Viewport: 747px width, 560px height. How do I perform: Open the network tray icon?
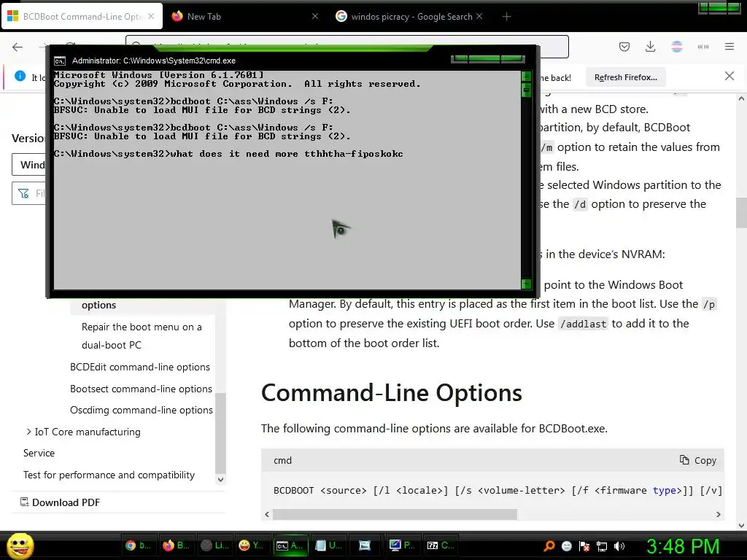(x=602, y=546)
